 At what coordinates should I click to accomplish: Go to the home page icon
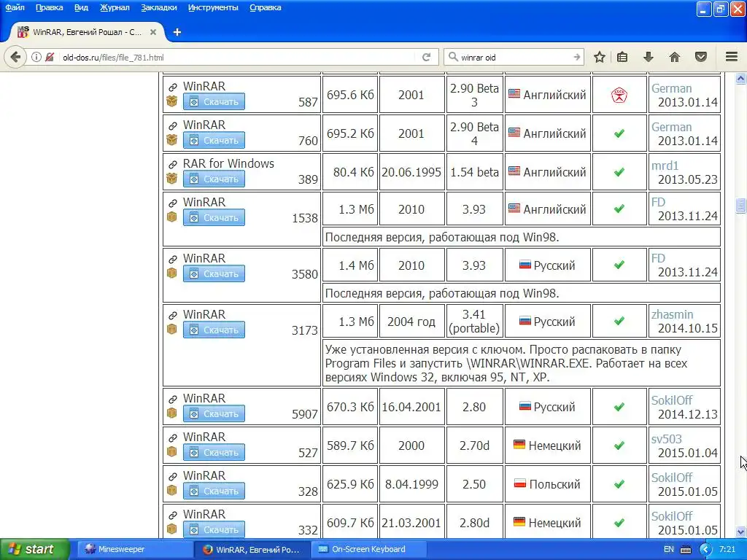pos(674,57)
